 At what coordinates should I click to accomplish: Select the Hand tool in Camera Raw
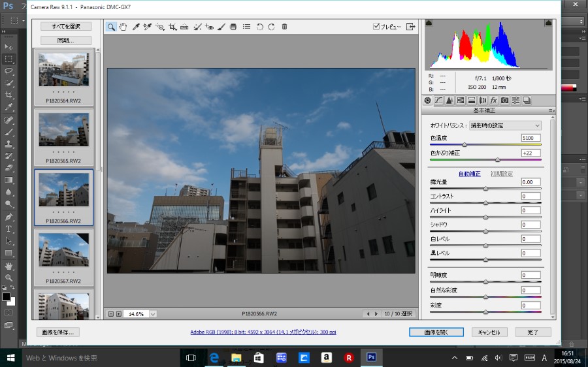click(123, 27)
